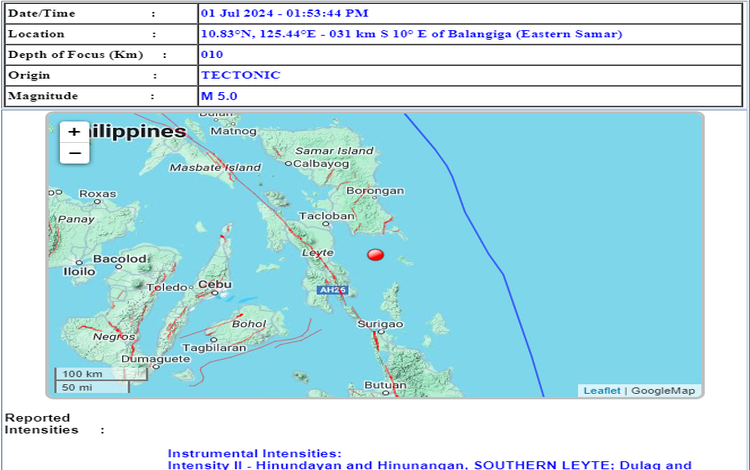Click the Location row label

tap(36, 34)
